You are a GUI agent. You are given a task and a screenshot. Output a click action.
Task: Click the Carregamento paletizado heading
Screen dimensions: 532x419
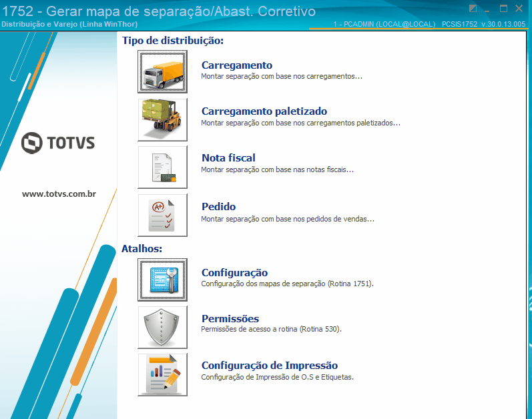tap(264, 111)
